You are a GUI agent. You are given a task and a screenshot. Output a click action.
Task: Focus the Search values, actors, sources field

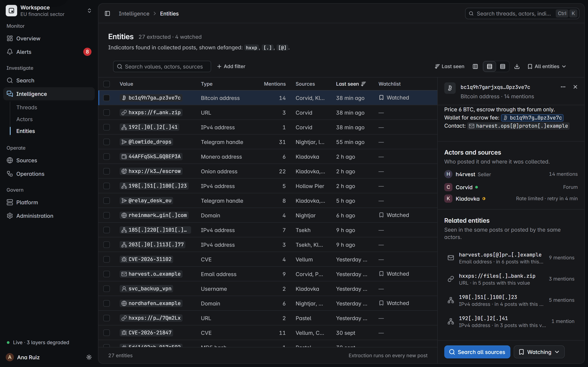pos(162,66)
